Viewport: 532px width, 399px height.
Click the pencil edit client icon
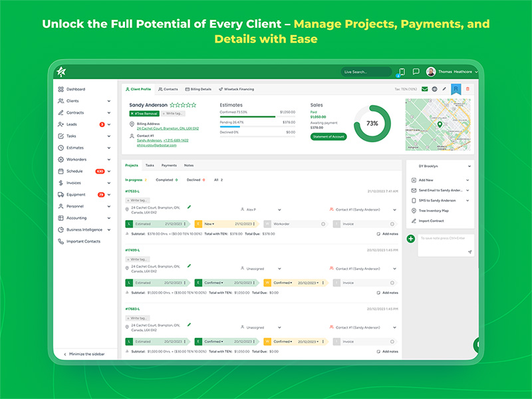point(444,89)
